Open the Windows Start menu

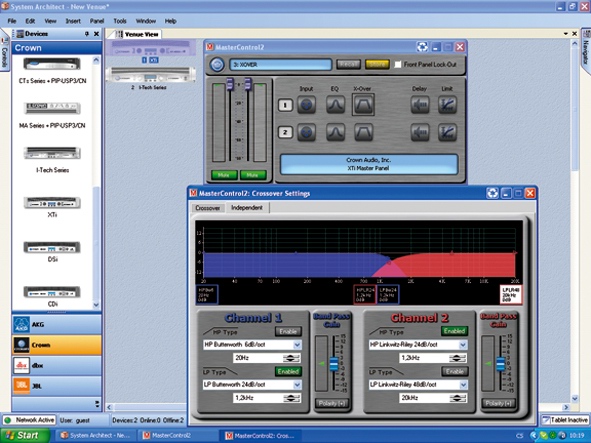tap(24, 435)
